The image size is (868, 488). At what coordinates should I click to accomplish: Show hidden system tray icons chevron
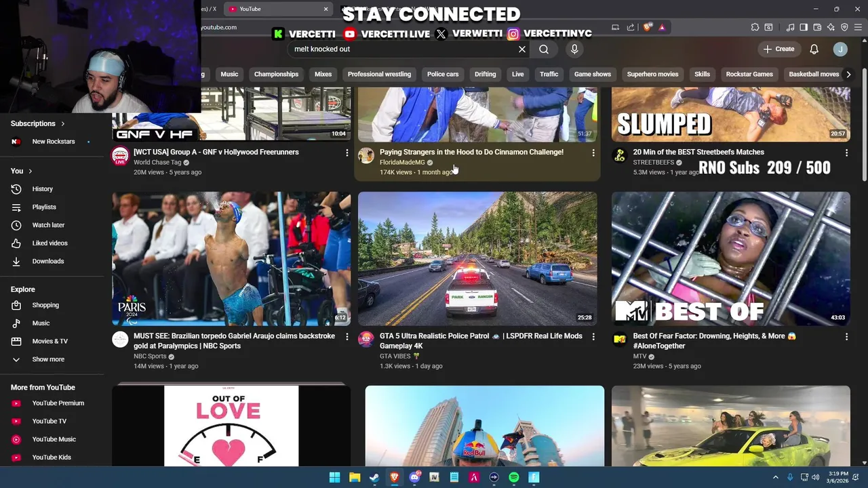pos(776,477)
